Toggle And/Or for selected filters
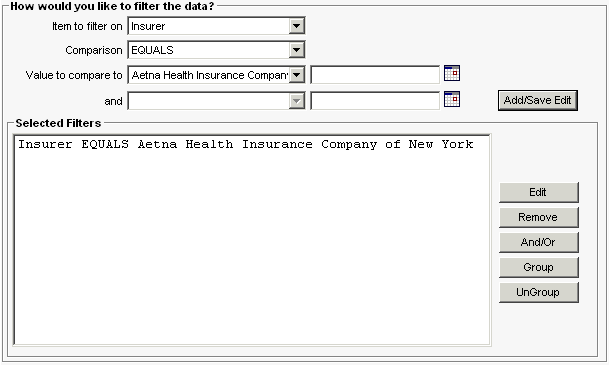The width and height of the screenshot is (609, 365). [538, 242]
